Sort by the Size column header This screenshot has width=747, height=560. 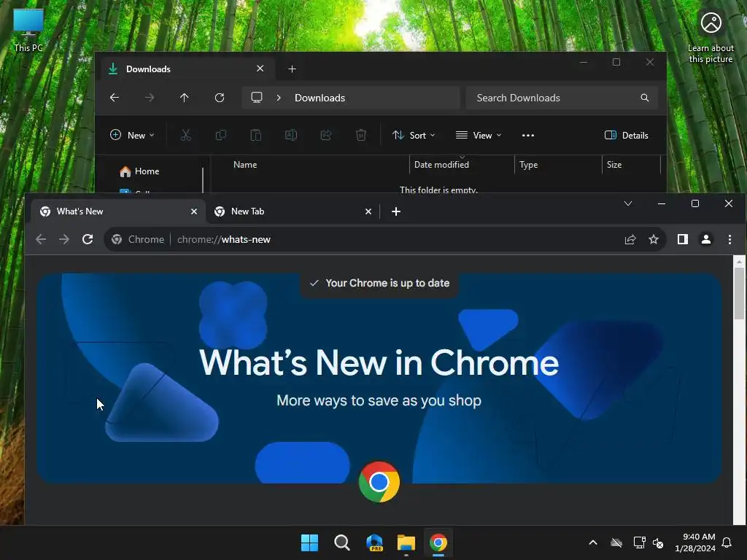click(614, 165)
